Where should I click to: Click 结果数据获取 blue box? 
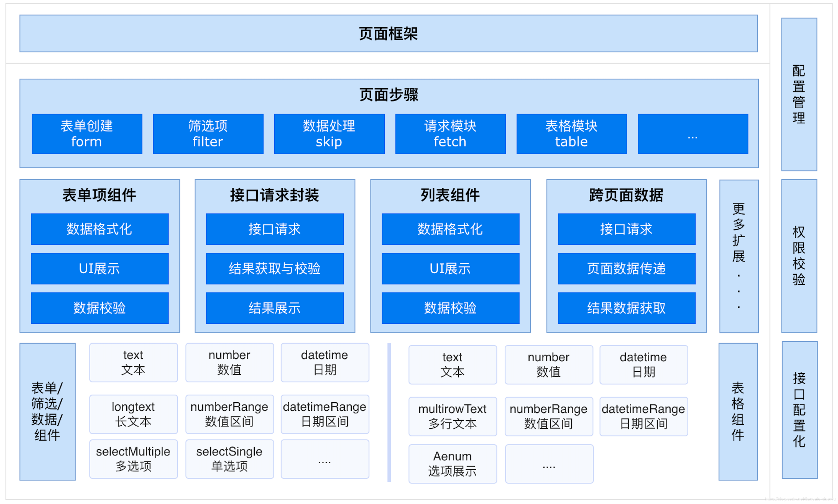tap(626, 308)
